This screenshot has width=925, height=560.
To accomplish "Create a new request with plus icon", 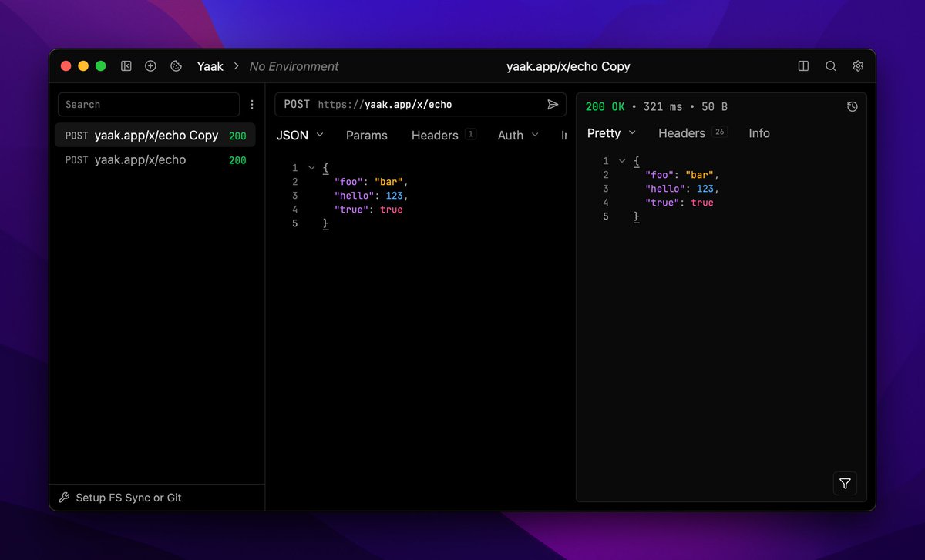I will click(x=150, y=66).
